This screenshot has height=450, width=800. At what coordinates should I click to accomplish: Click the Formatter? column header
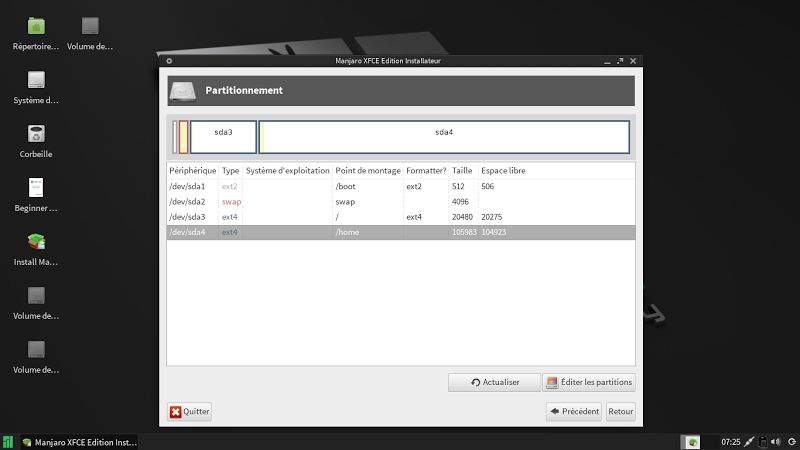tap(426, 170)
